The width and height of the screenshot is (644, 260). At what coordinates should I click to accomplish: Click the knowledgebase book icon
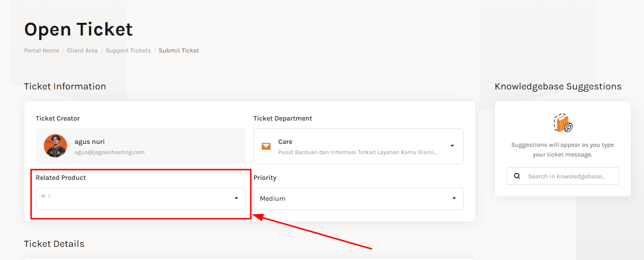click(x=563, y=123)
